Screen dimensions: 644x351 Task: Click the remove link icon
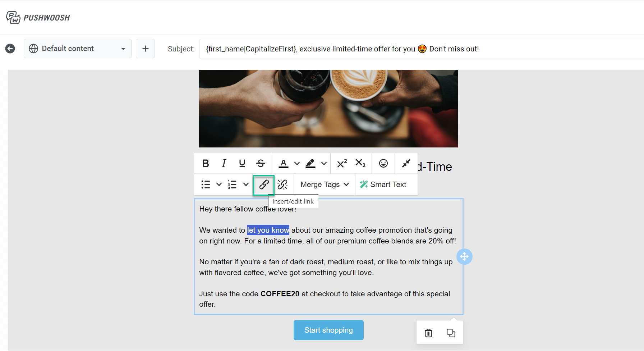(282, 185)
